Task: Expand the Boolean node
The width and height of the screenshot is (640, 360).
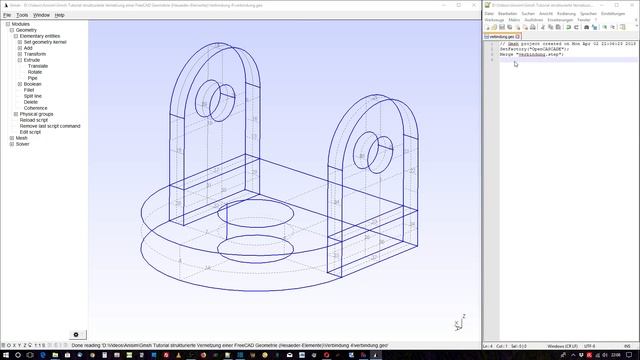Action: [20, 84]
